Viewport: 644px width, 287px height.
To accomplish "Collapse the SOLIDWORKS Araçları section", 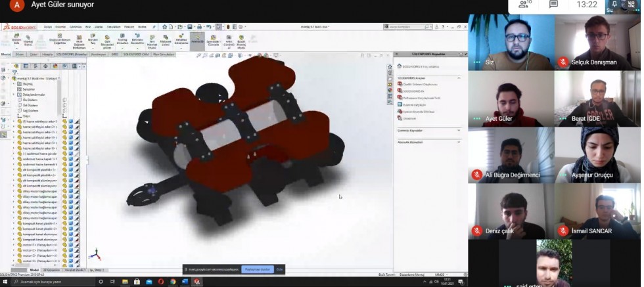I will click(x=459, y=77).
